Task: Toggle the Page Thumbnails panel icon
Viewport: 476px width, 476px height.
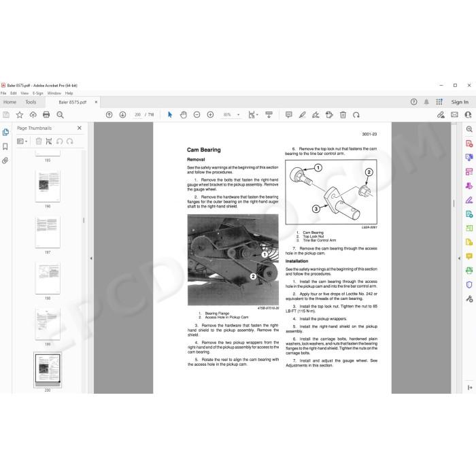Action: point(5,132)
